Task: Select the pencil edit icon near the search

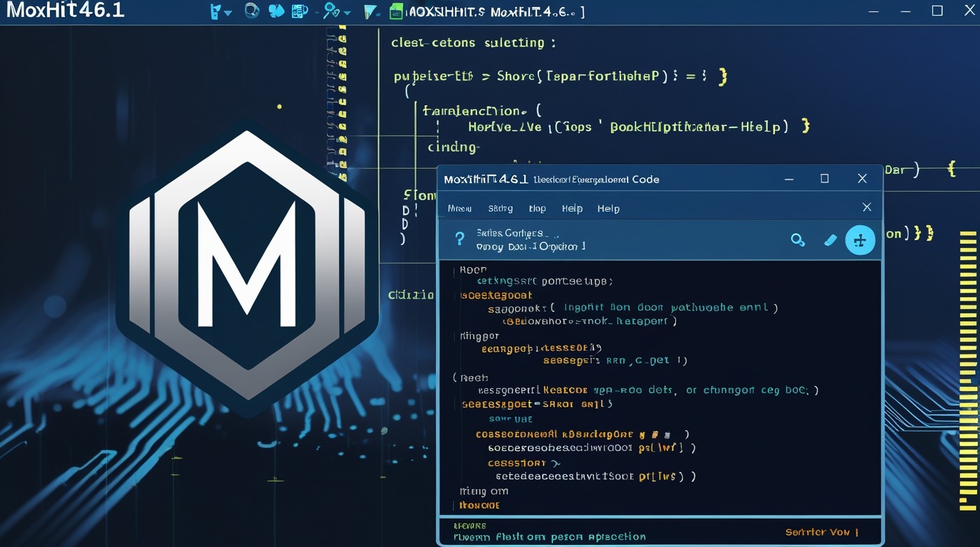Action: (830, 240)
